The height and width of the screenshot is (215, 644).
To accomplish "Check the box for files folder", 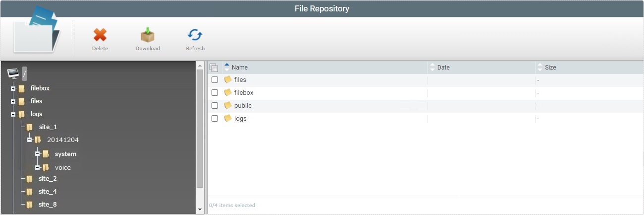I will (215, 79).
